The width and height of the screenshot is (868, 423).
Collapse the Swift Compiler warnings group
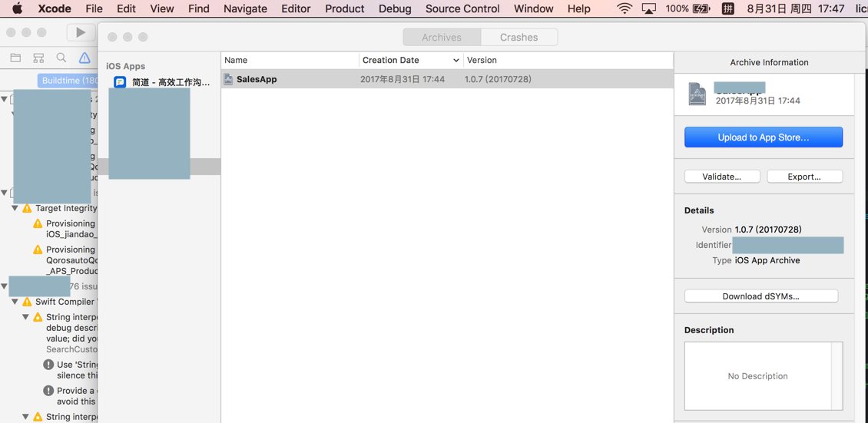pos(15,302)
